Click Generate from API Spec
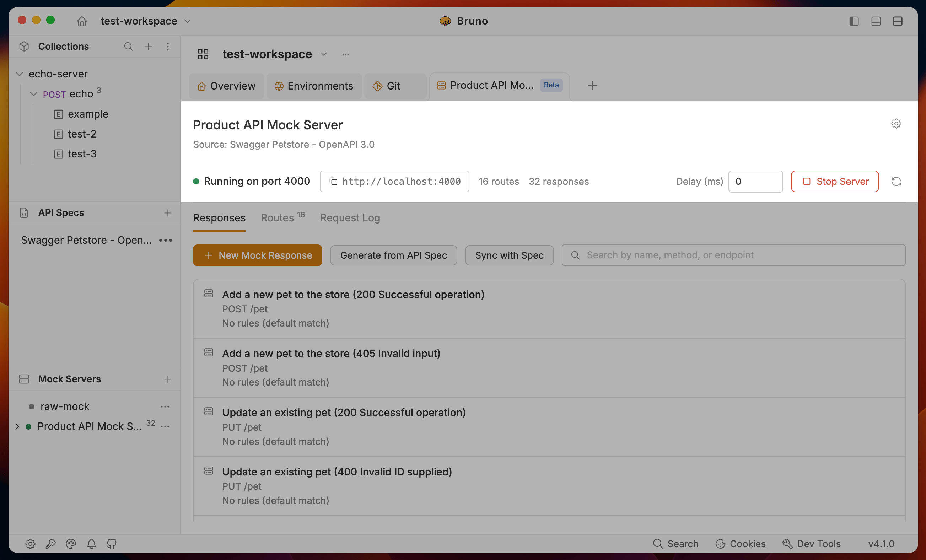Image resolution: width=926 pixels, height=560 pixels. 393,255
